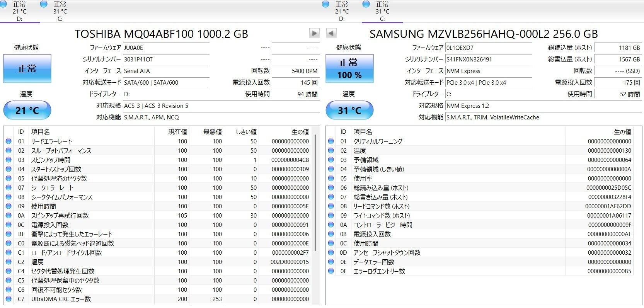
Task: Select D: drive tab in right panel
Action: pos(342,11)
